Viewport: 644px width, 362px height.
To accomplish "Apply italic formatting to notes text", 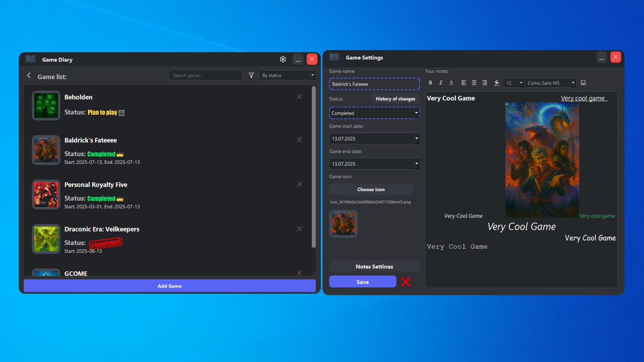I will click(441, 83).
